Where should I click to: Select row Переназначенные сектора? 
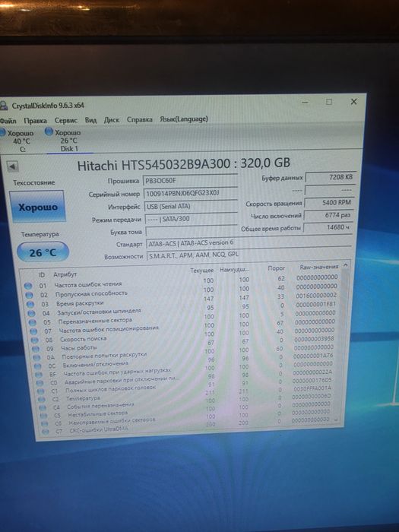pos(183,319)
